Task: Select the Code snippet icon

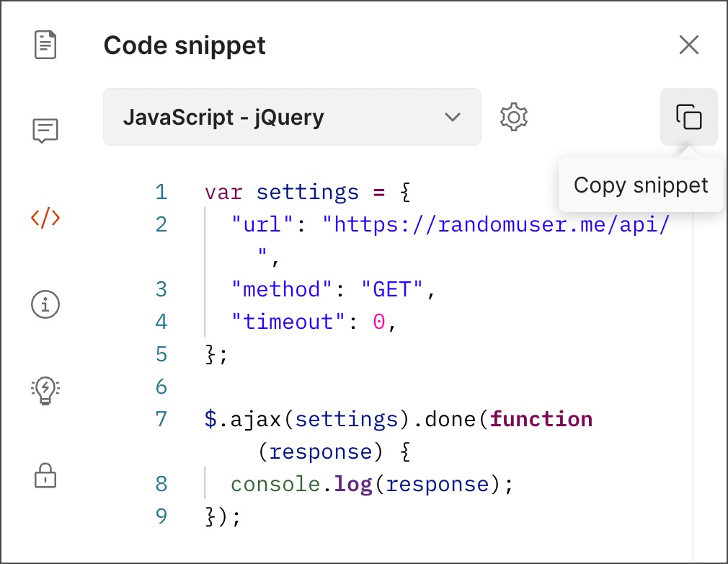Action: point(45,218)
